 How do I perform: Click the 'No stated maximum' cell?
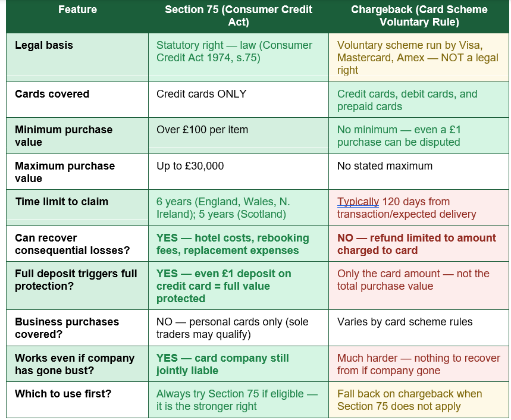[419, 172]
